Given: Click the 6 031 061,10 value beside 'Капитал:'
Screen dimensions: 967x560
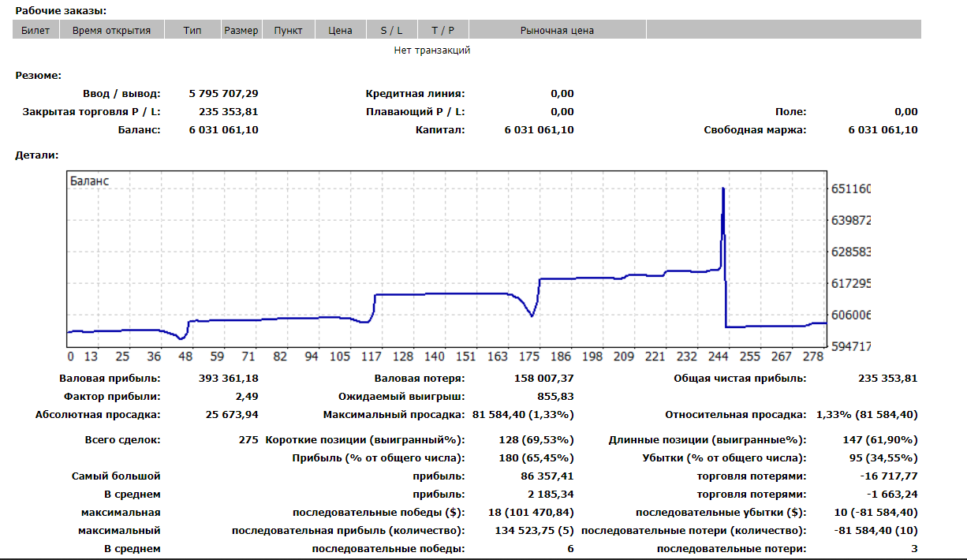Looking at the screenshot, I should [x=540, y=130].
